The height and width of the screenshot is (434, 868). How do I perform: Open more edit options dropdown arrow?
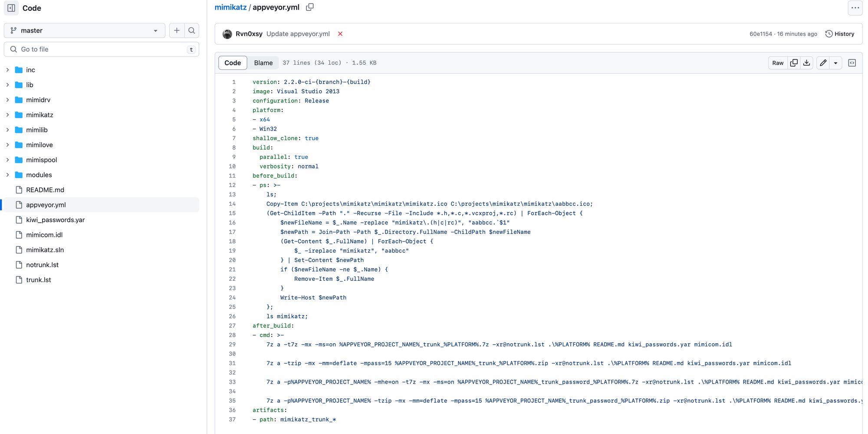[835, 63]
